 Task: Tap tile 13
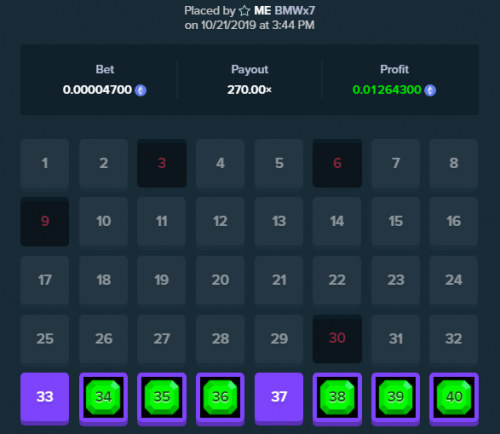tap(279, 221)
